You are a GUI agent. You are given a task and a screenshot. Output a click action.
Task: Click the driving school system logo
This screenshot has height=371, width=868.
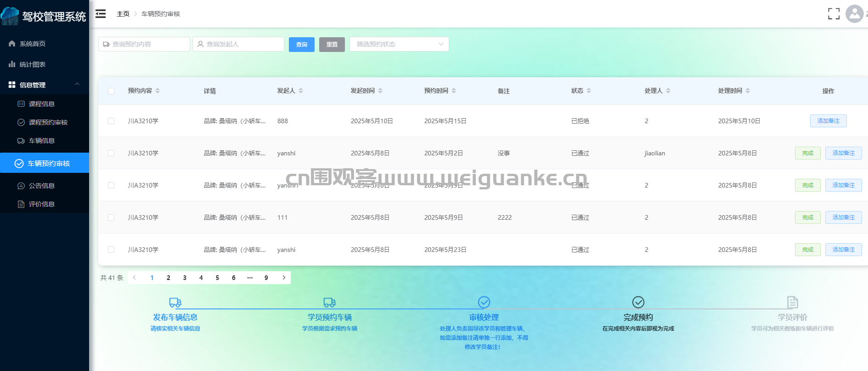(10, 17)
